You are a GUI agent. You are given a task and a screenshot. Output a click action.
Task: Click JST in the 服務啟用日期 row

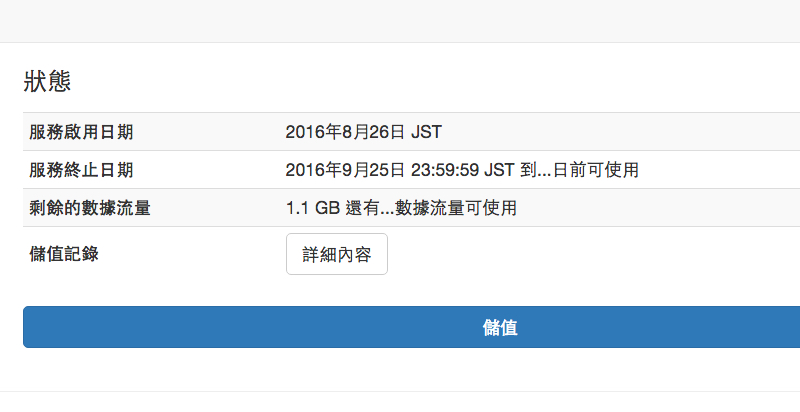click(427, 132)
